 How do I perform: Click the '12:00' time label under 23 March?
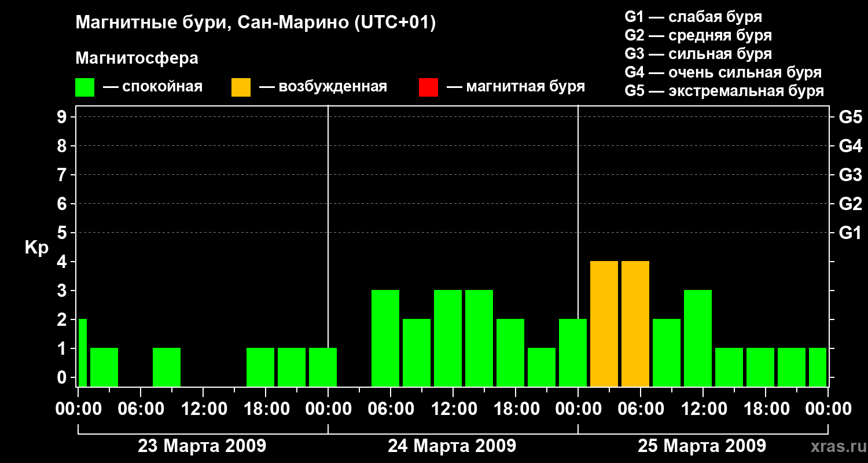203,409
